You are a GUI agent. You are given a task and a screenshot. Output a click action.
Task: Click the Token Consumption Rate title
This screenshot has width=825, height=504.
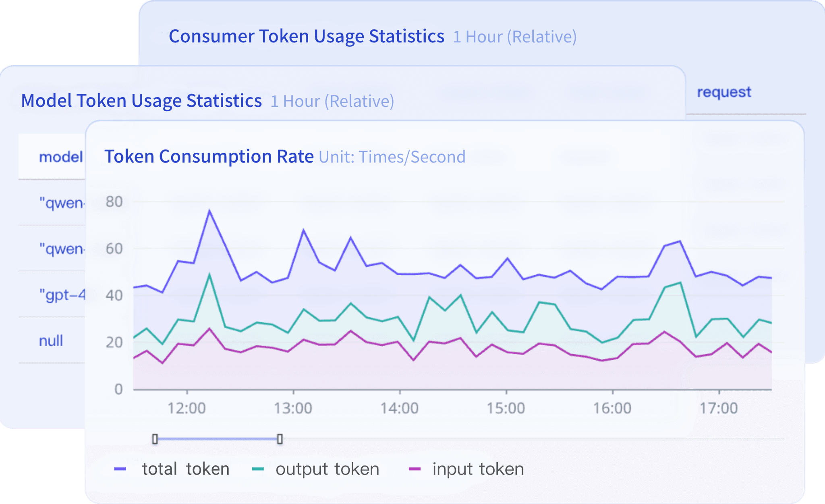209,156
